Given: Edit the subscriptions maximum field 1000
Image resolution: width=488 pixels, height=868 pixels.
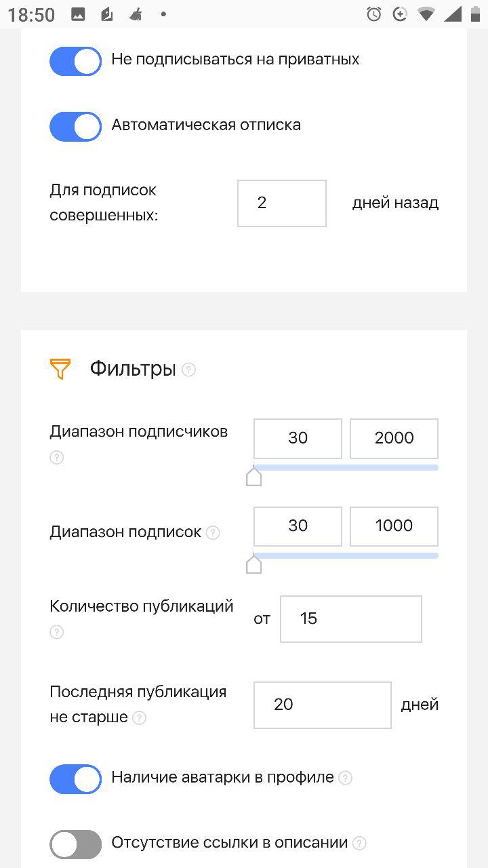Looking at the screenshot, I should 394,526.
